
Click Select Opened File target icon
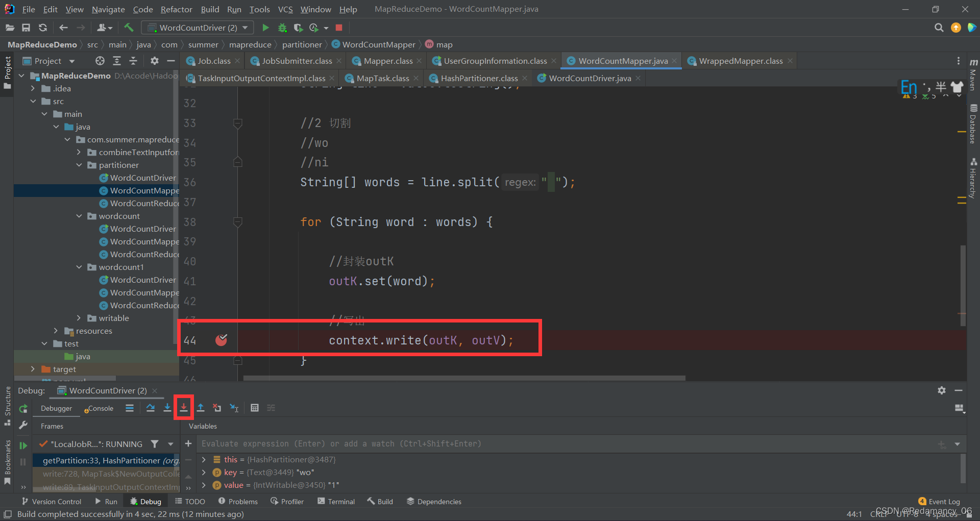pyautogui.click(x=100, y=61)
